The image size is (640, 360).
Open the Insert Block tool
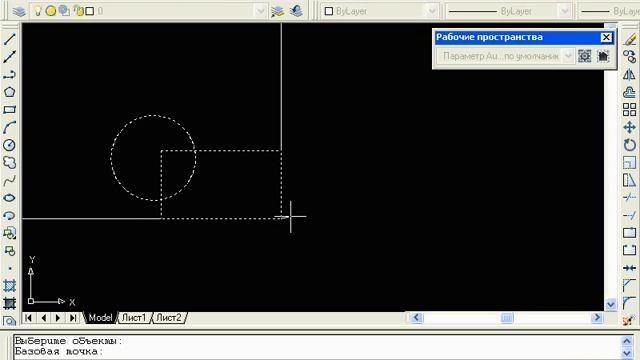tap(9, 233)
